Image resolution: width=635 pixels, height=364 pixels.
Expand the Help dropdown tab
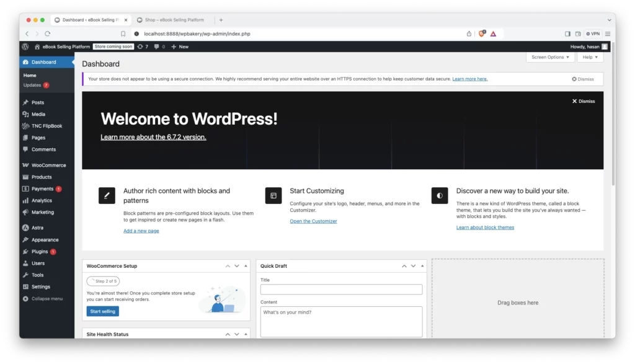click(x=589, y=57)
